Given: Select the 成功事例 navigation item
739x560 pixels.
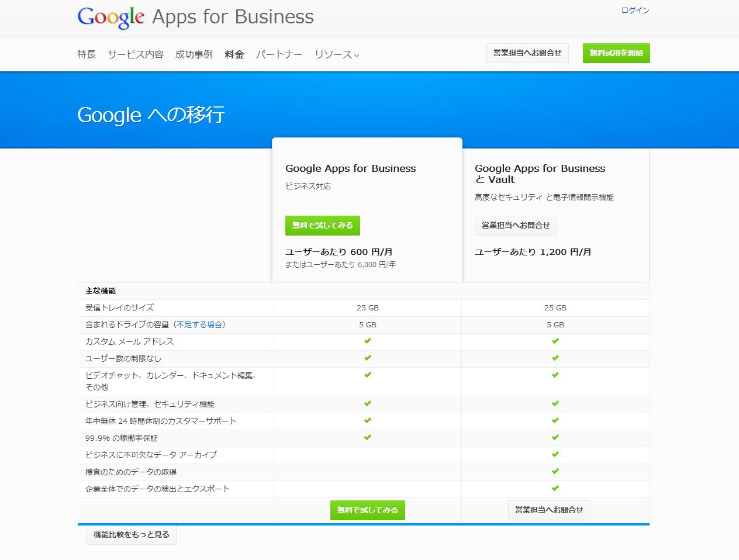Looking at the screenshot, I should (x=194, y=54).
